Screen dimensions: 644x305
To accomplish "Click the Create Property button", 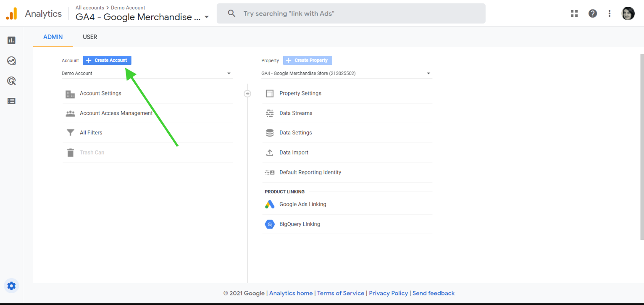I will pos(308,60).
